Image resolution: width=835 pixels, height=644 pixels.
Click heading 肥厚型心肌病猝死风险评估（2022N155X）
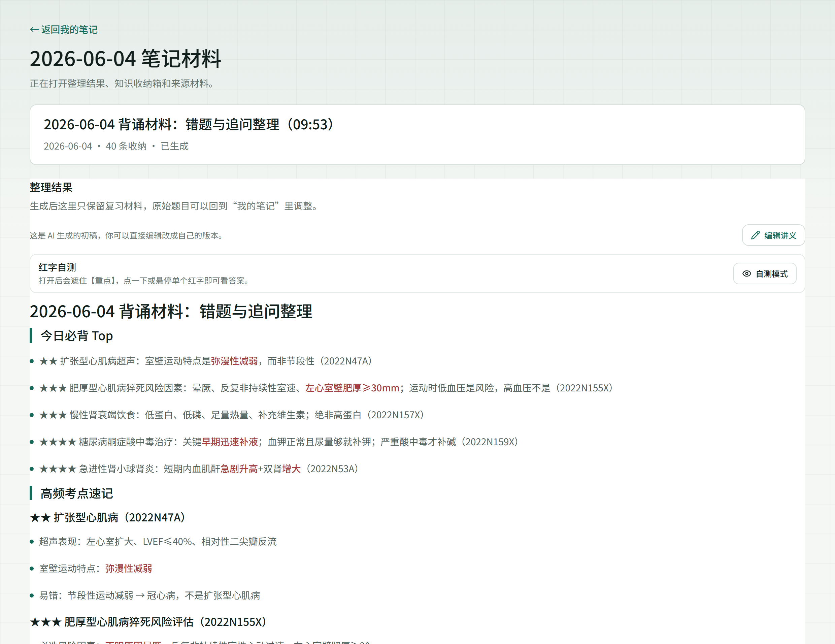coord(148,622)
